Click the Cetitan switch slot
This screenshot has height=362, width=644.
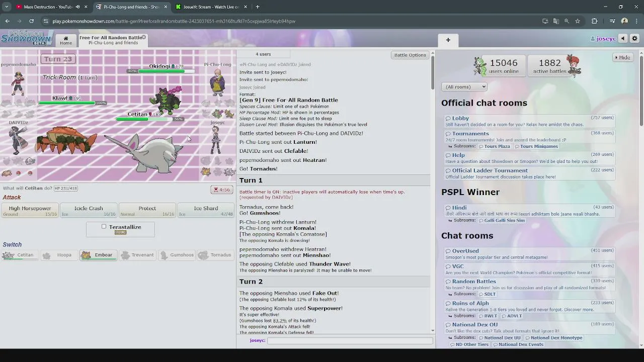(20, 255)
